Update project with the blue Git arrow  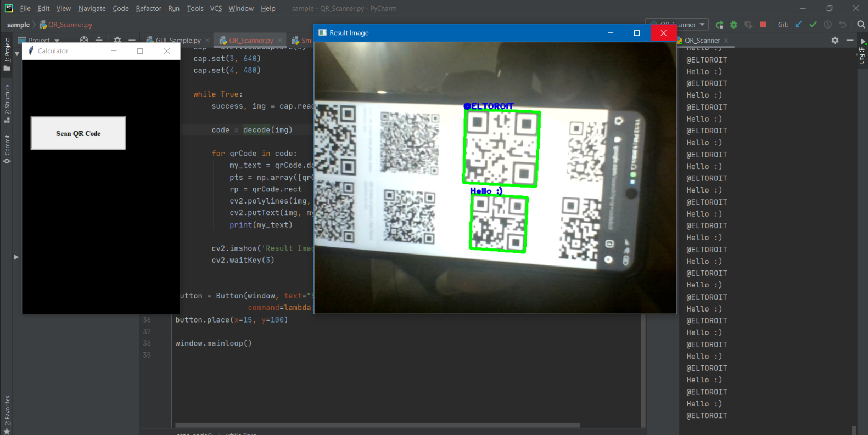[x=798, y=25]
